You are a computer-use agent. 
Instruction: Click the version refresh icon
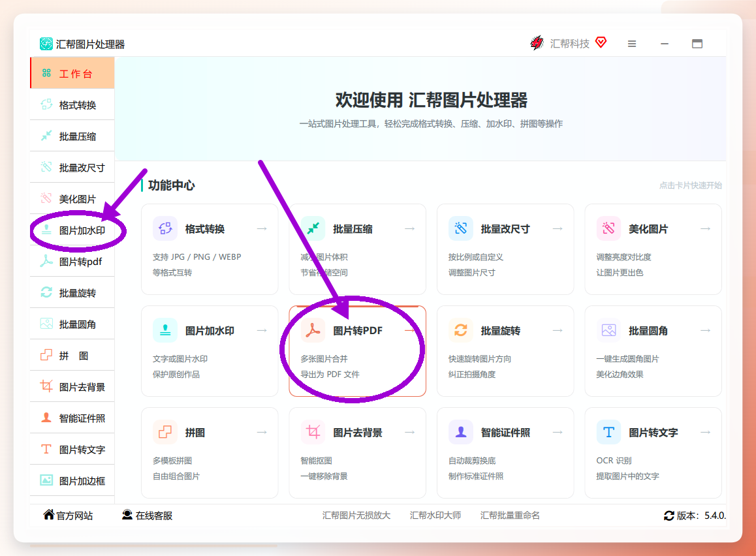[669, 516]
